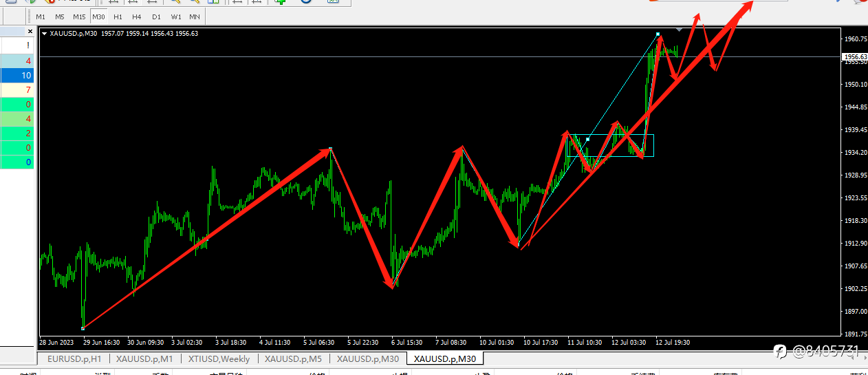The height and width of the screenshot is (375, 868).
Task: Set chart period to MN monthly
Action: (x=195, y=17)
